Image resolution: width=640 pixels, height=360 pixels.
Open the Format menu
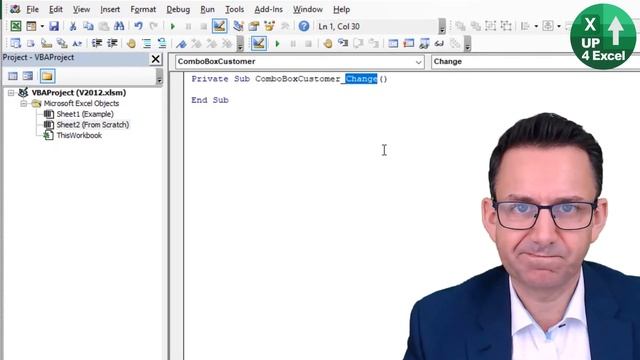pos(143,9)
